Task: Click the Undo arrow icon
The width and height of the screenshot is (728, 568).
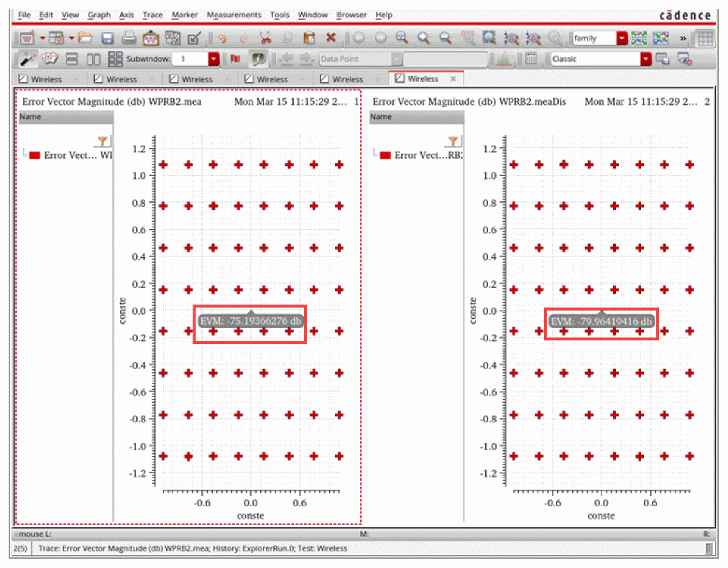Action: pyautogui.click(x=222, y=38)
